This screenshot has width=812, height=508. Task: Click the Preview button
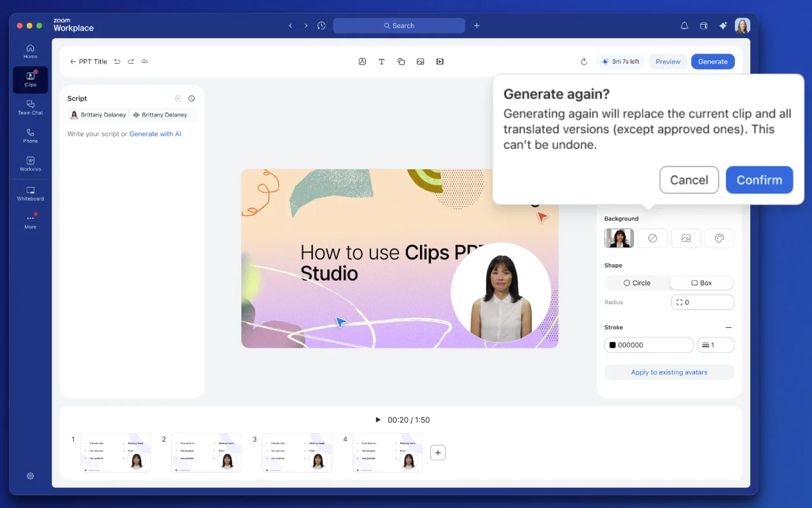coord(668,62)
